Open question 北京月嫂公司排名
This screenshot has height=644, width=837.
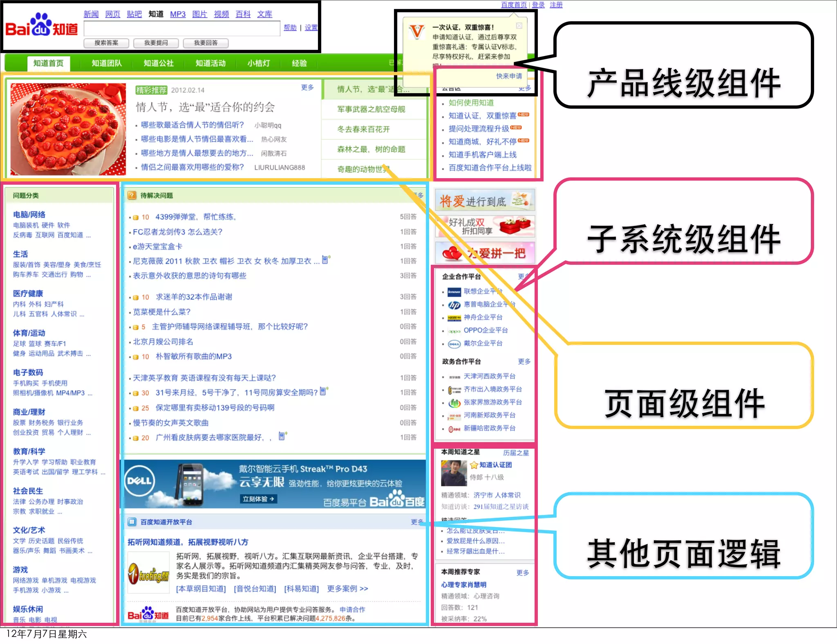coord(163,342)
